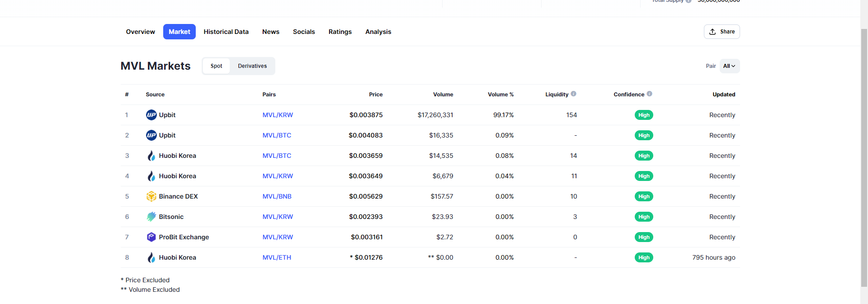Screen dimensions: 868x304
Task: Click the Share button
Action: 722,32
